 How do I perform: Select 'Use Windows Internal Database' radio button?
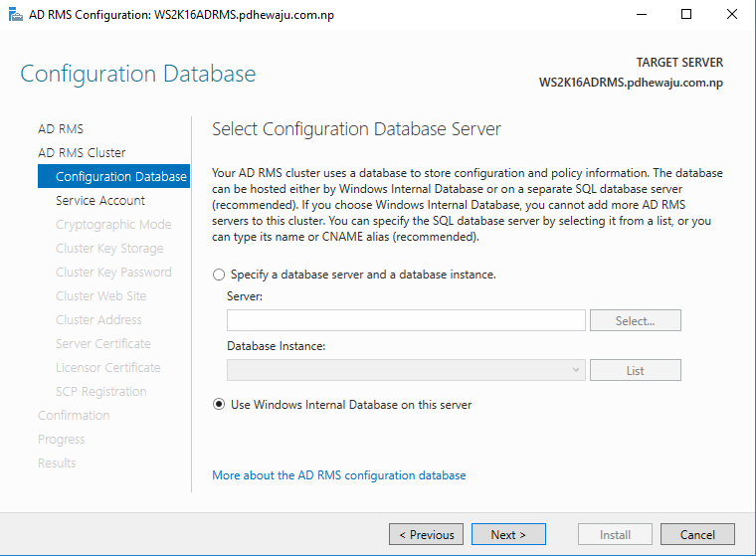click(x=219, y=405)
